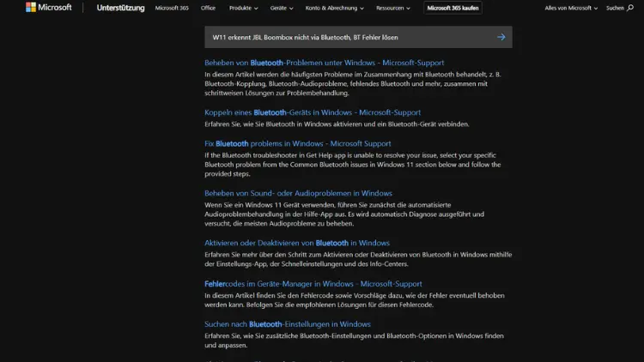Open Fehlercodes im Geräte-Manager result
This screenshot has width=644, height=362.
coord(313,284)
